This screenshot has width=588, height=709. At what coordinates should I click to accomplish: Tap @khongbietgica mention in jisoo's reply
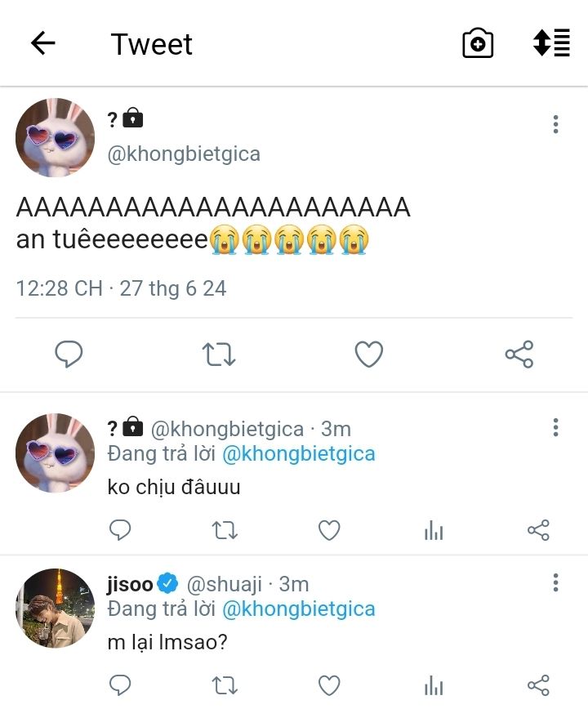click(298, 609)
